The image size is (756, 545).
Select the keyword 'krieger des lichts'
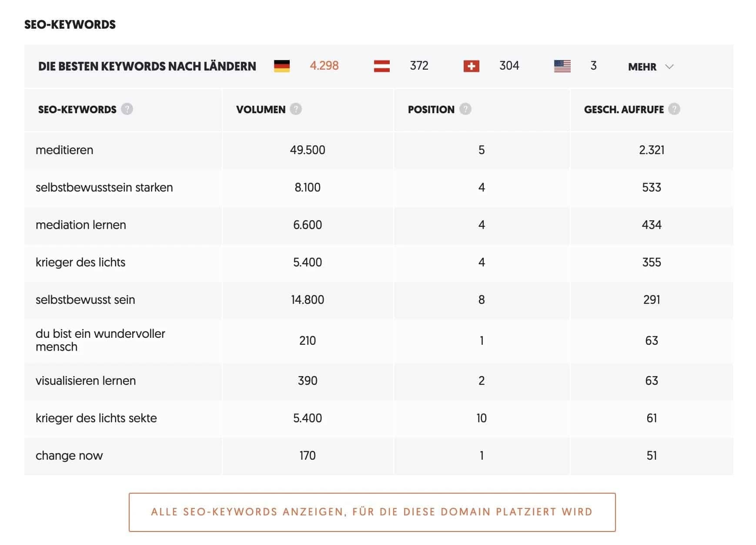[80, 262]
